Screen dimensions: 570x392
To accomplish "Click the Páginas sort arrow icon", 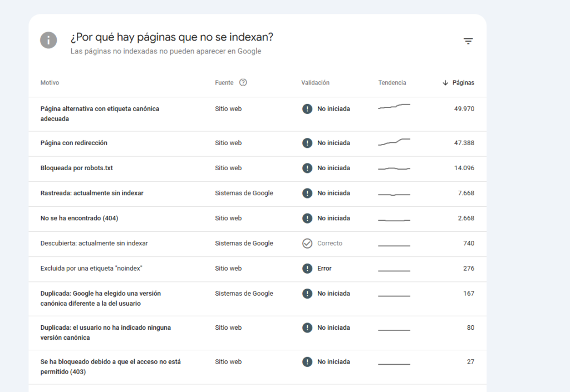I will (x=445, y=83).
